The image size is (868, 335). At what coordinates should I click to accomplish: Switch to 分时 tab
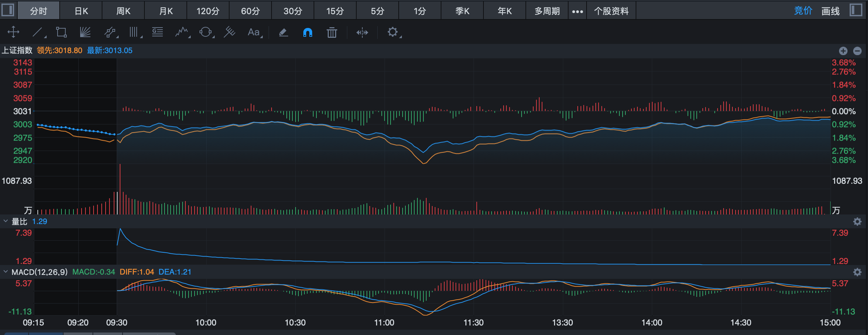[x=38, y=11]
